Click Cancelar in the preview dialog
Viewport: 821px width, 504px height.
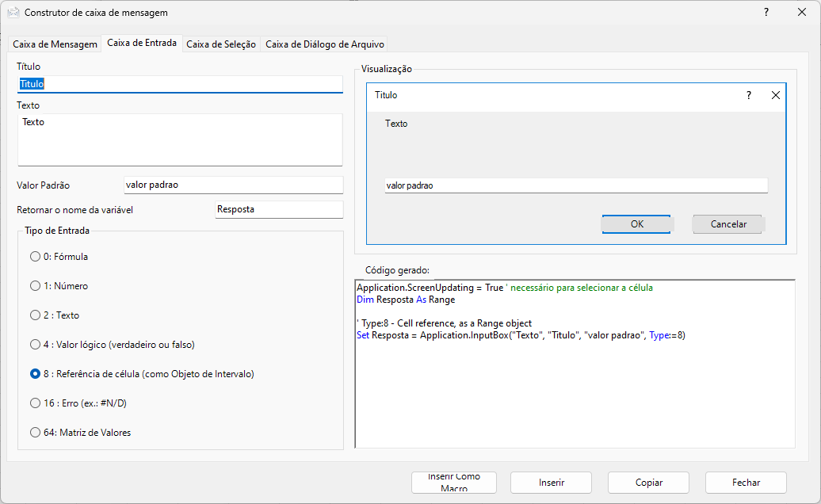pyautogui.click(x=727, y=224)
